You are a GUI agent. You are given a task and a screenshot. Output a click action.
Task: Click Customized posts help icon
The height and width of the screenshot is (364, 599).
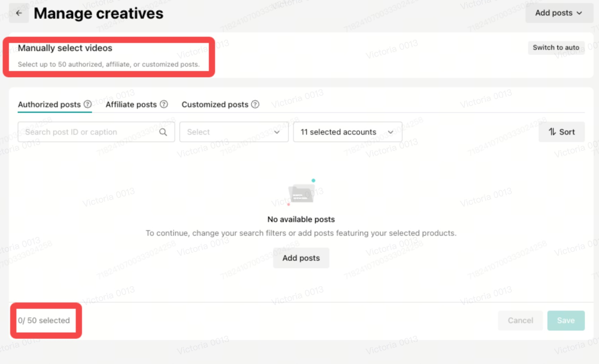coord(255,104)
